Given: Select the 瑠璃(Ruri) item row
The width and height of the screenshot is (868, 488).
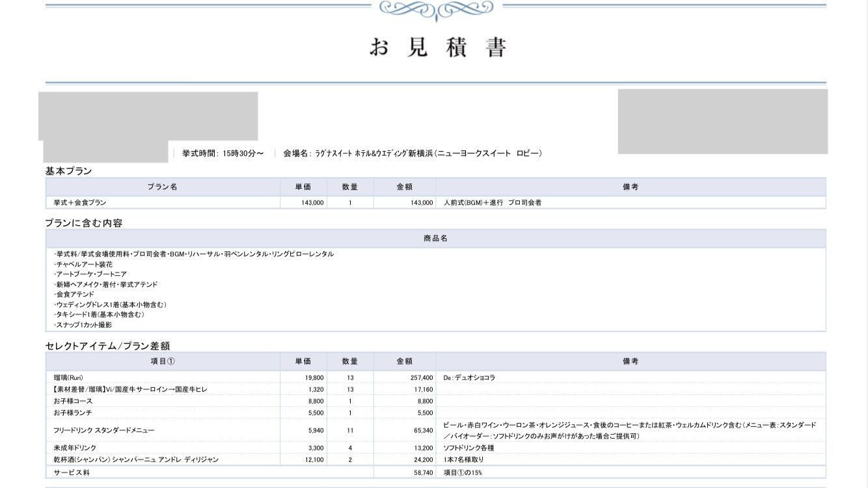Looking at the screenshot, I should [68, 377].
